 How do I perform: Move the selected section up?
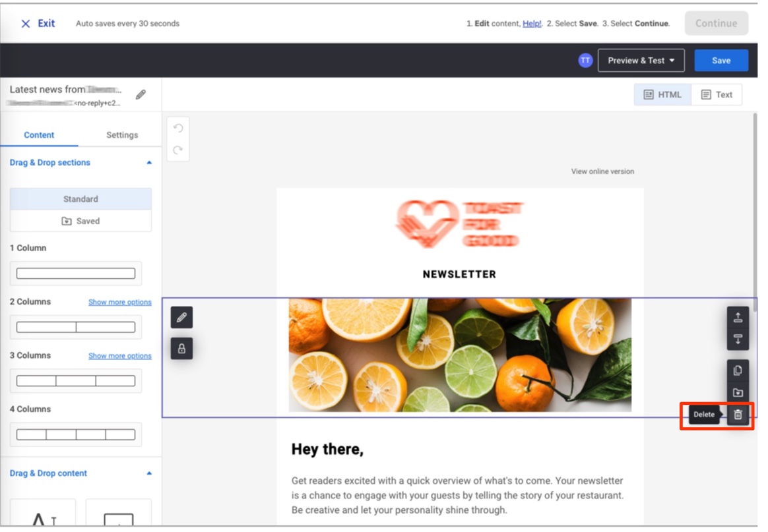click(x=737, y=316)
